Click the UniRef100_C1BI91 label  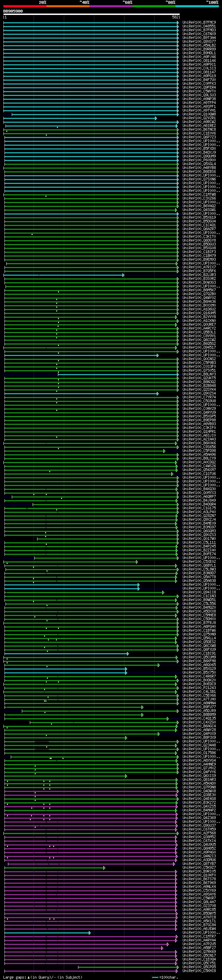pos(199,653)
